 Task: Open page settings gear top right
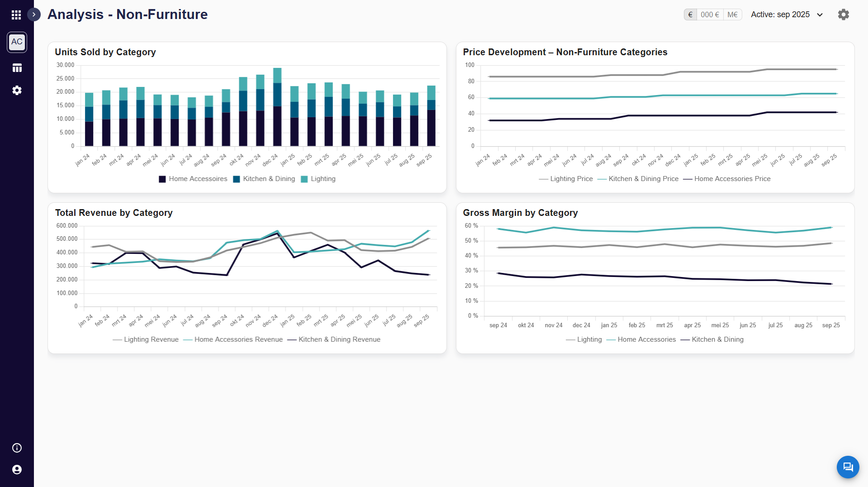843,14
